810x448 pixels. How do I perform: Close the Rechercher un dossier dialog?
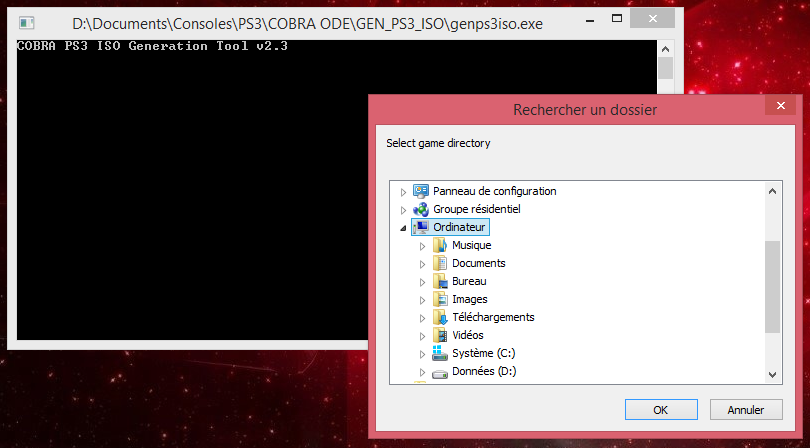click(x=781, y=105)
